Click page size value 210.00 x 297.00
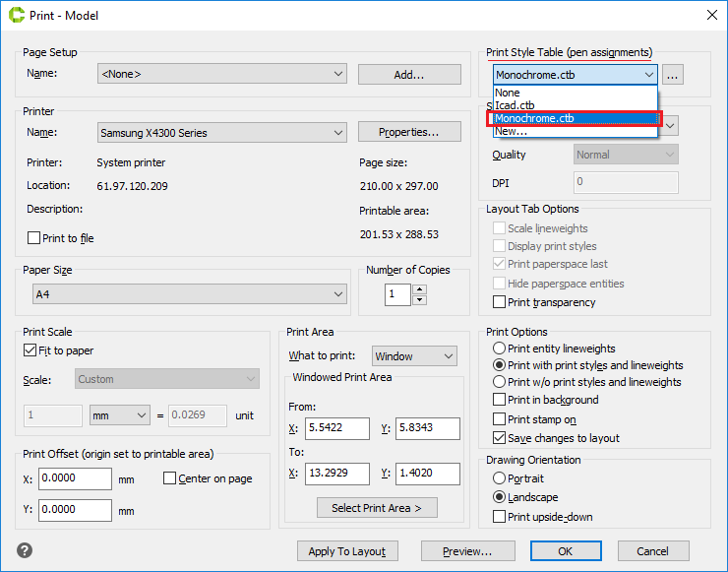 pyautogui.click(x=398, y=186)
